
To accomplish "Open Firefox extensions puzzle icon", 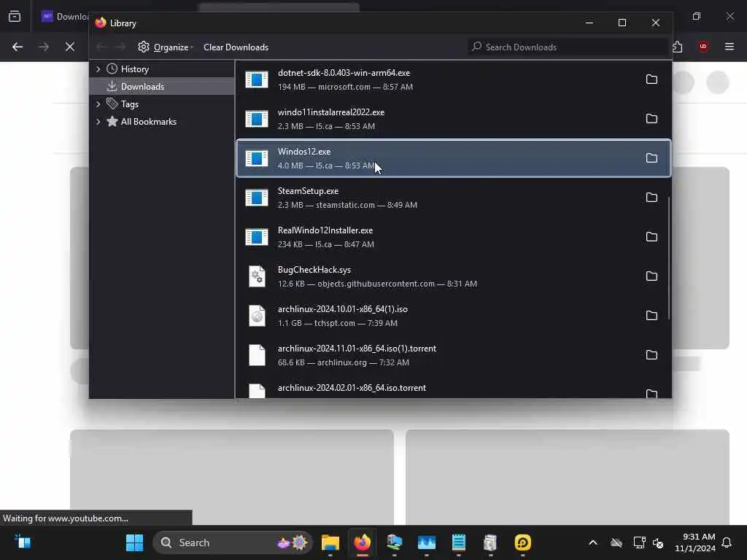I will (x=678, y=47).
